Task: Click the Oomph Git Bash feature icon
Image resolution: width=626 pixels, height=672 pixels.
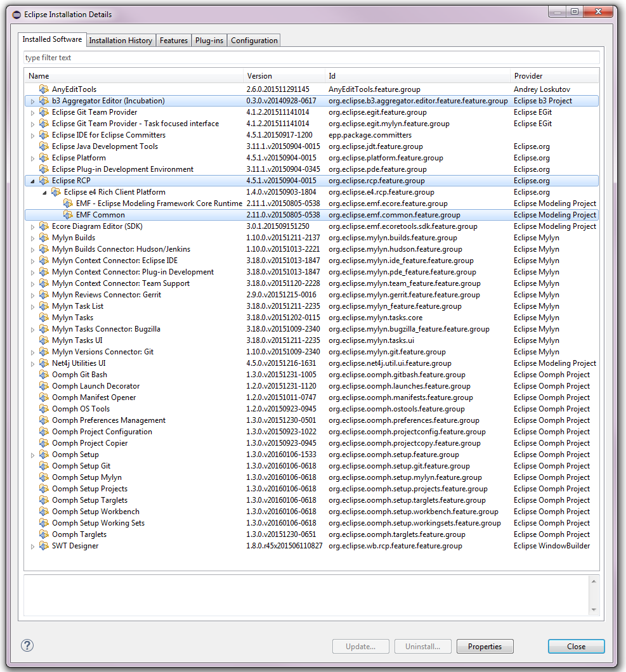Action: pyautogui.click(x=44, y=375)
